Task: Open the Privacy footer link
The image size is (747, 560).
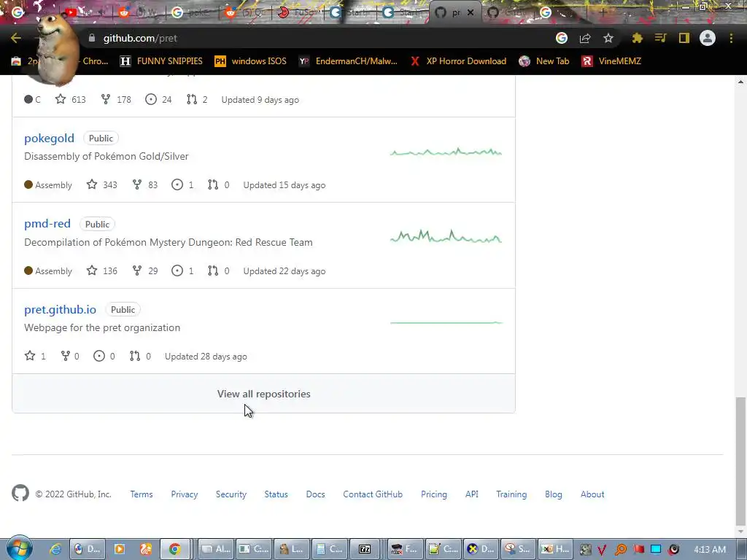Action: click(x=185, y=494)
